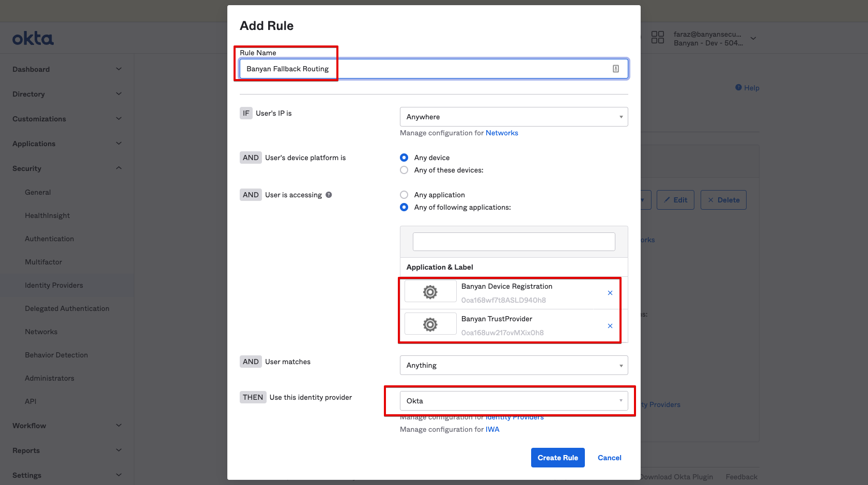Cancel the Add Rule dialog
This screenshot has height=485, width=868.
click(609, 458)
